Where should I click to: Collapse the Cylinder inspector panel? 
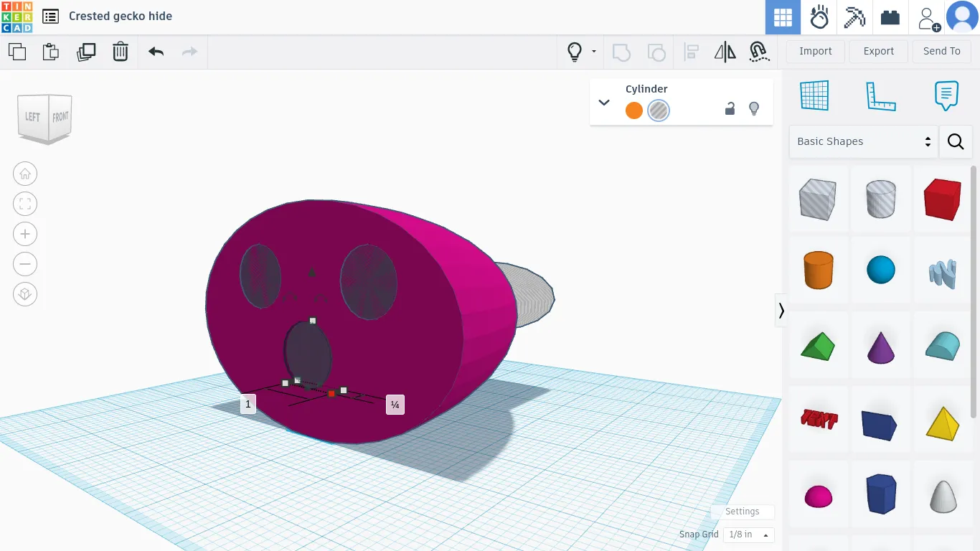(604, 103)
